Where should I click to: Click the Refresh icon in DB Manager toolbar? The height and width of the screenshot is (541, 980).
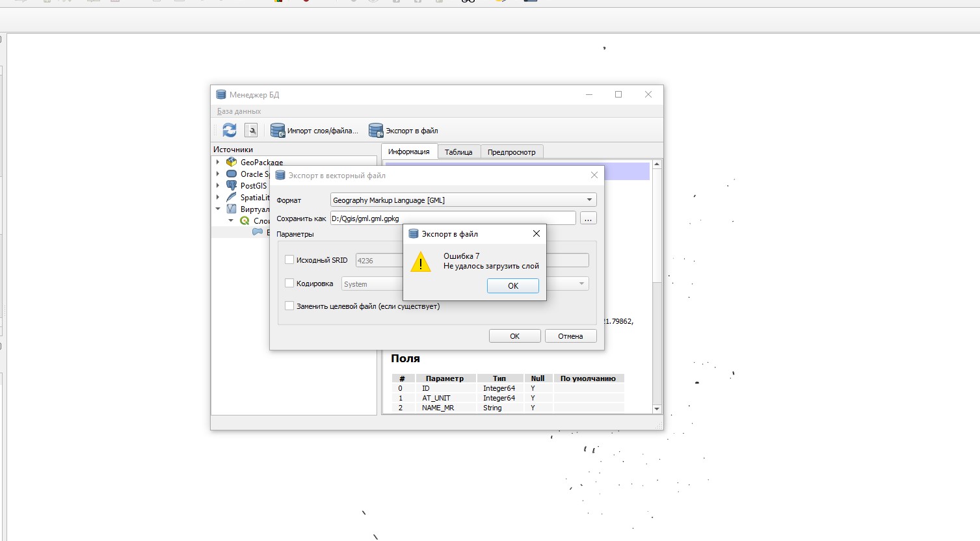point(229,130)
